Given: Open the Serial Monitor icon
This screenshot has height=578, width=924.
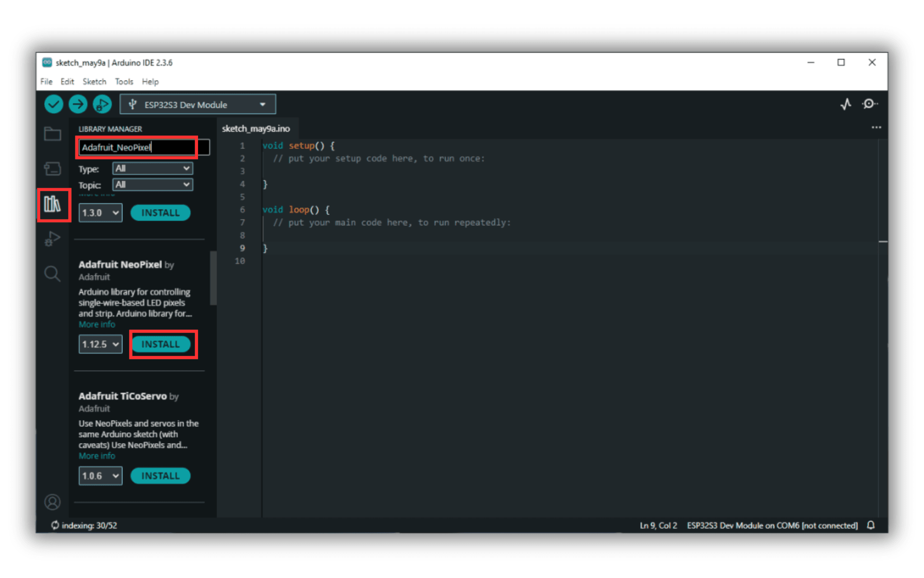Looking at the screenshot, I should pyautogui.click(x=869, y=104).
